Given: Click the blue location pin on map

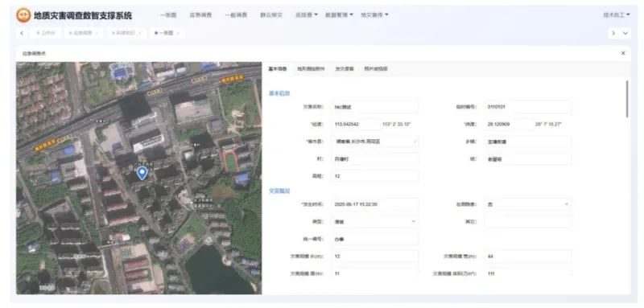Looking at the screenshot, I should (142, 173).
